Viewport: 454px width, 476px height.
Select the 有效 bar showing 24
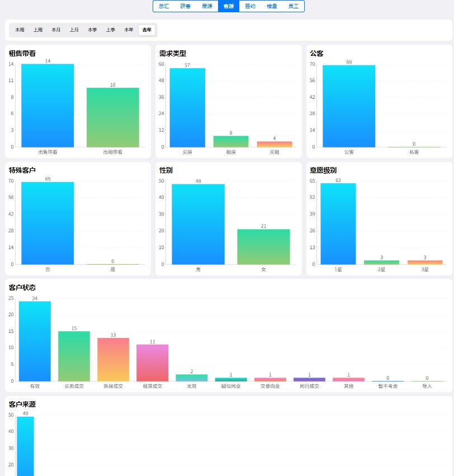[35, 341]
